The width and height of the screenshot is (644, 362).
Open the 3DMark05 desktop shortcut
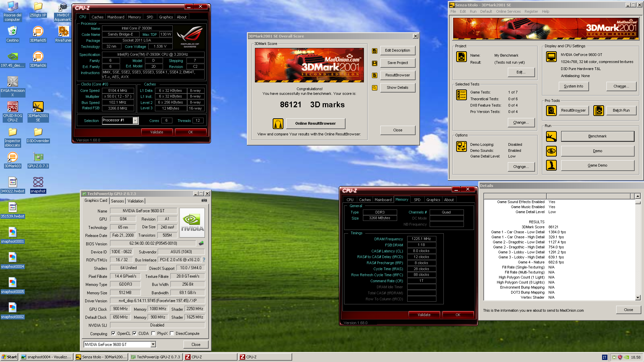38,34
